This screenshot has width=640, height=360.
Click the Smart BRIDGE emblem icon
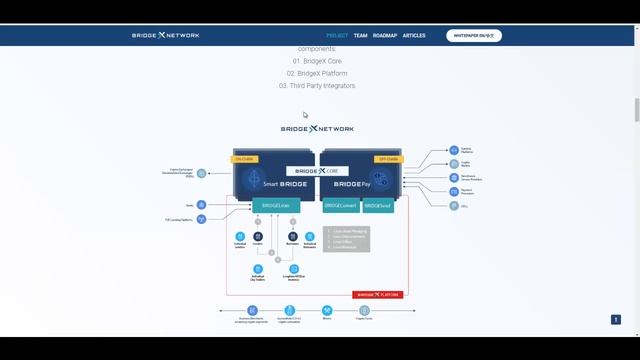coord(254,179)
